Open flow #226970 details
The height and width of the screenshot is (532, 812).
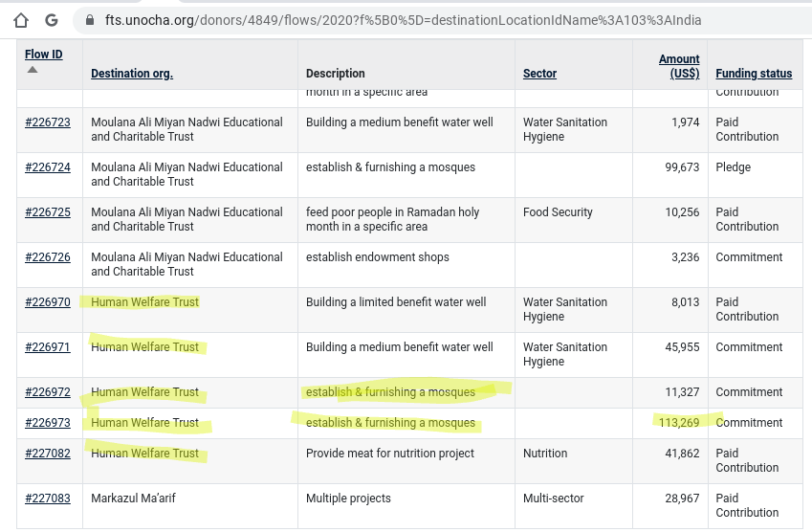click(48, 302)
